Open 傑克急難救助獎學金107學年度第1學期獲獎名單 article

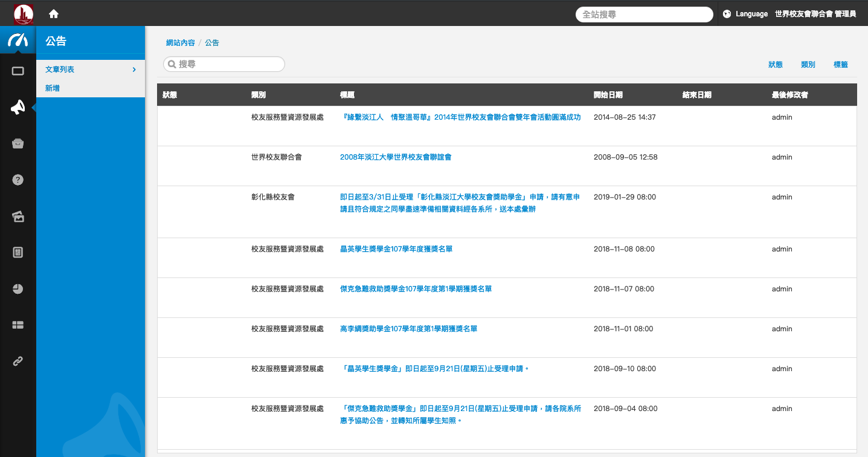click(416, 289)
